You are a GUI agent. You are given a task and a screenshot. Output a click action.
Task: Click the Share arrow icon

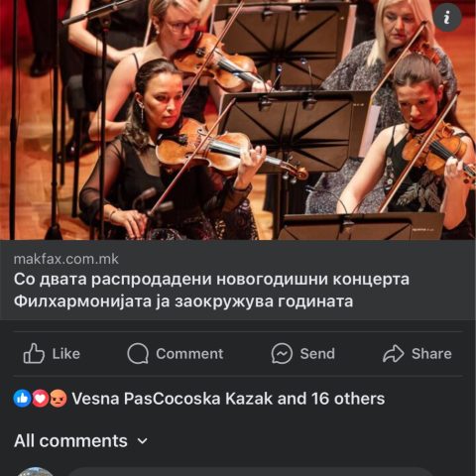[x=393, y=354]
